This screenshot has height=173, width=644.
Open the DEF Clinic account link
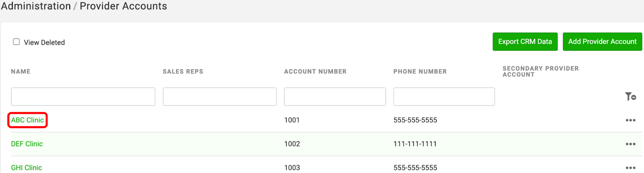pos(27,144)
